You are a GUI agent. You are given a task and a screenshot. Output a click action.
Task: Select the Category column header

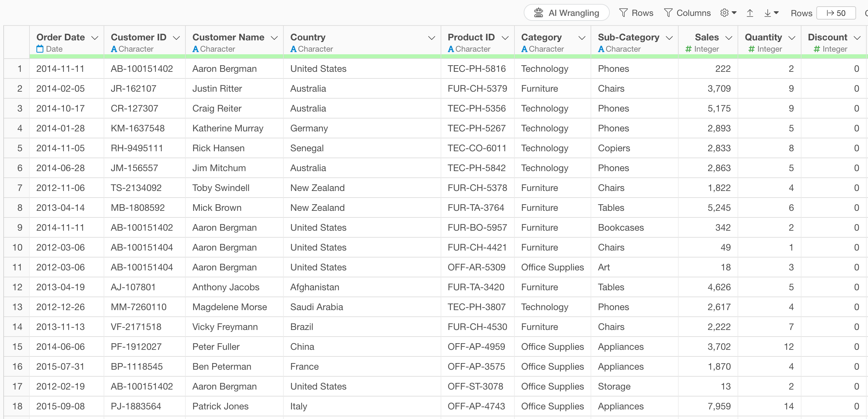point(541,37)
